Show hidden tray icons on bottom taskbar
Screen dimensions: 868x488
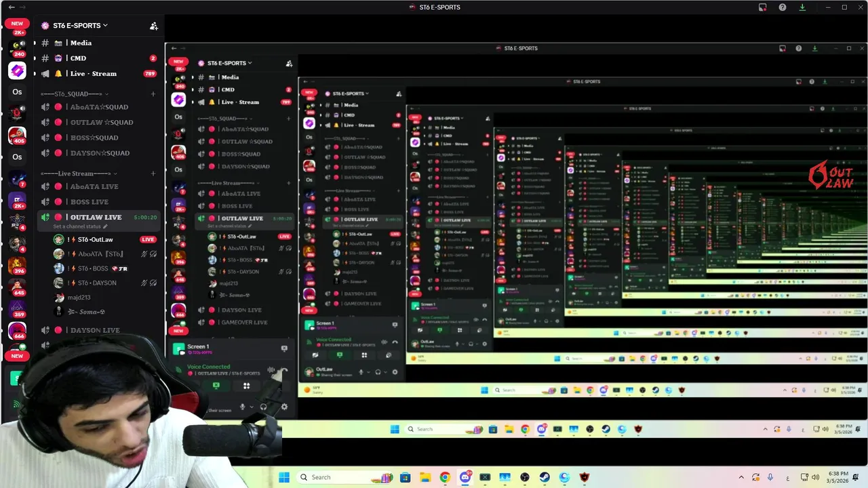tap(741, 477)
